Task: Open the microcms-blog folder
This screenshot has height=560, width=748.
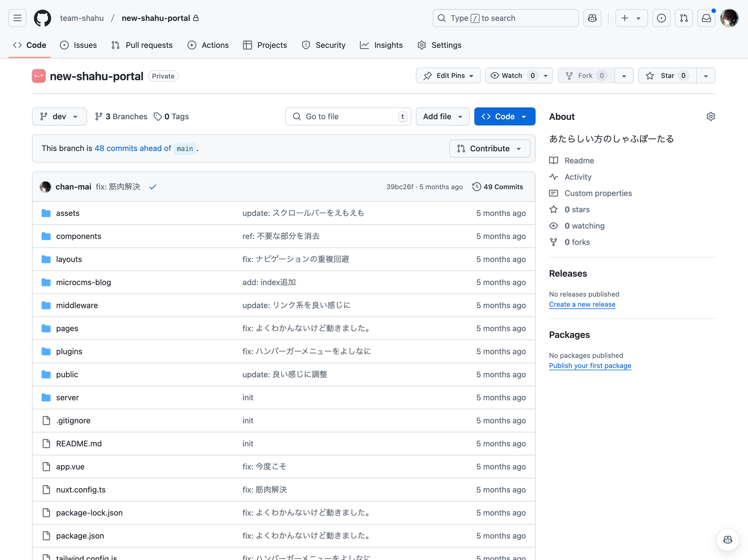Action: point(84,282)
